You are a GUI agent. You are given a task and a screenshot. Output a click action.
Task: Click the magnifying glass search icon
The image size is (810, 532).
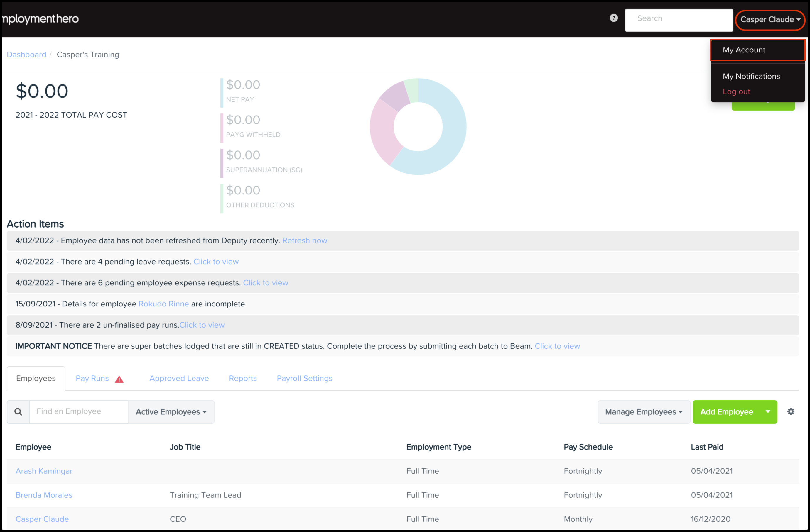click(18, 411)
